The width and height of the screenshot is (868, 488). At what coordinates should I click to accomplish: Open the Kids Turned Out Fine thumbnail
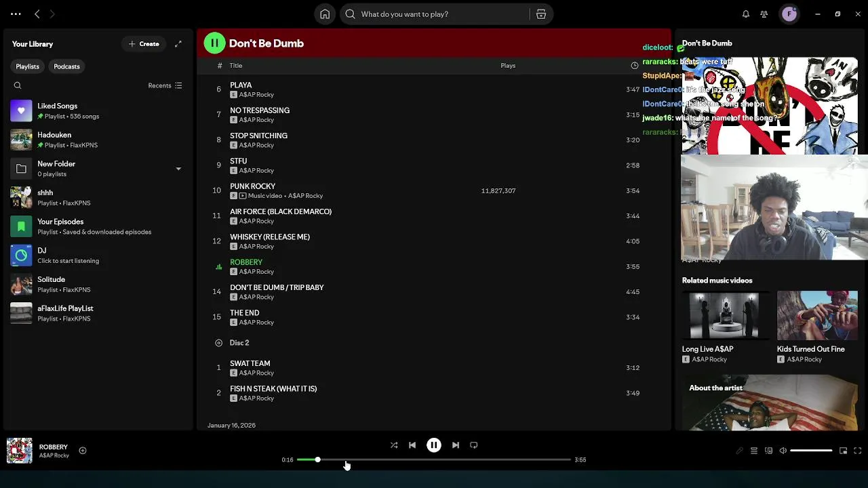click(817, 316)
